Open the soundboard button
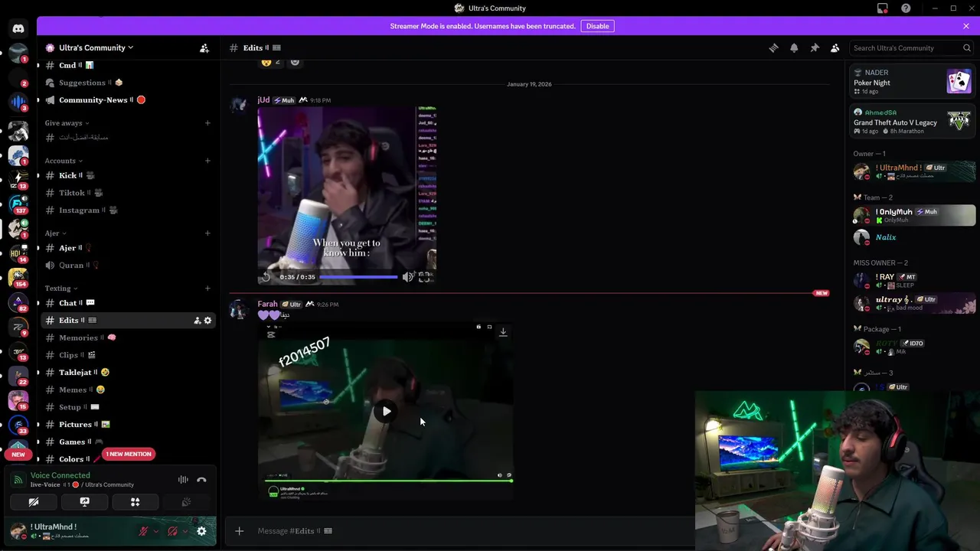This screenshot has height=551, width=980. [x=186, y=502]
